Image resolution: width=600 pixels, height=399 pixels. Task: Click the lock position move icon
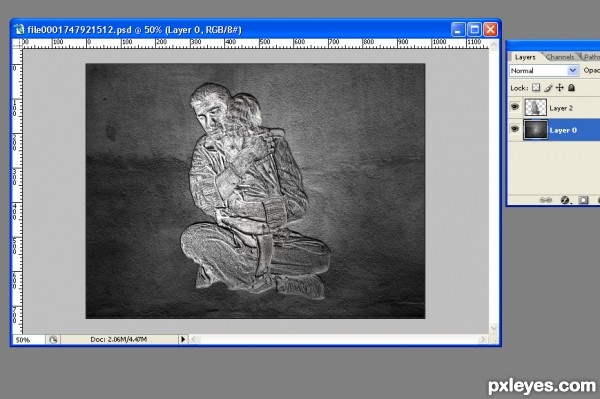pos(559,88)
